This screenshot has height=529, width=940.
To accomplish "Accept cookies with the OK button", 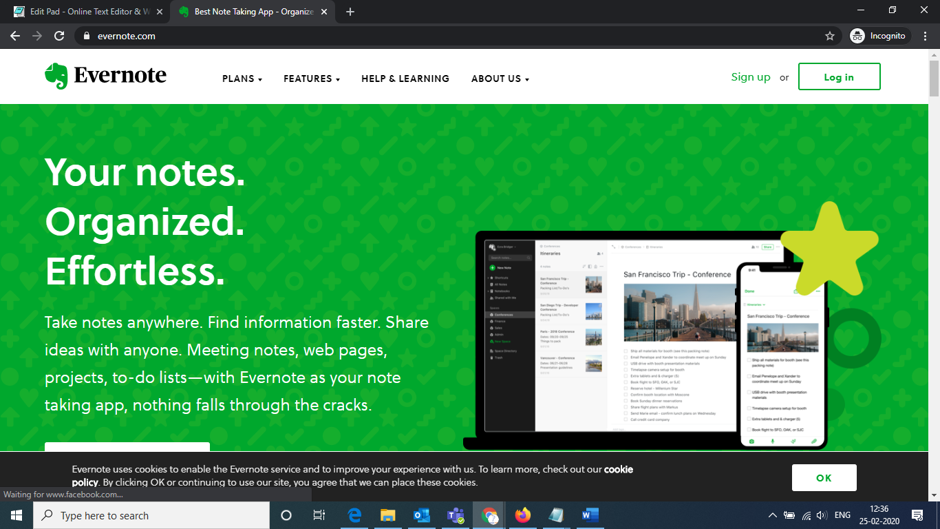I will tap(824, 477).
